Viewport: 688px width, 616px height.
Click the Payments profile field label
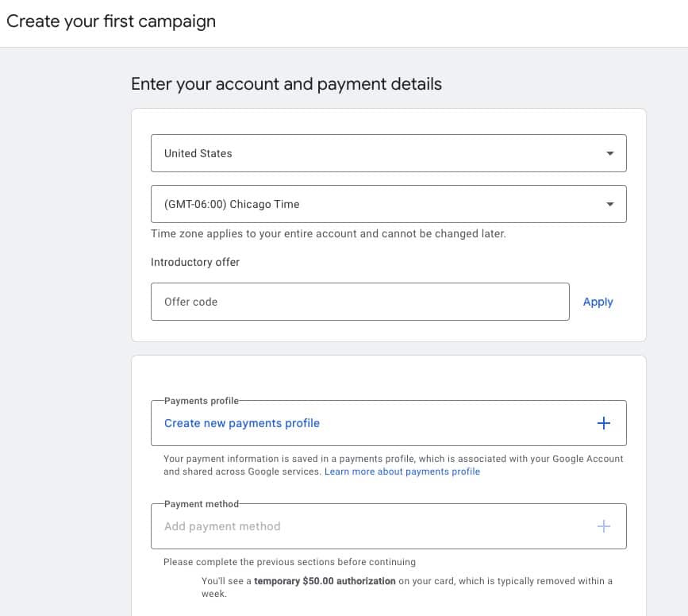(x=201, y=401)
